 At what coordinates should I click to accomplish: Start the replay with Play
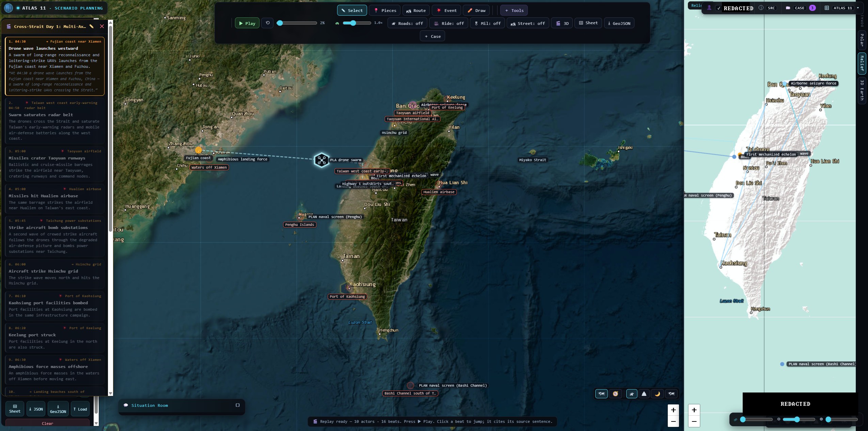247,23
